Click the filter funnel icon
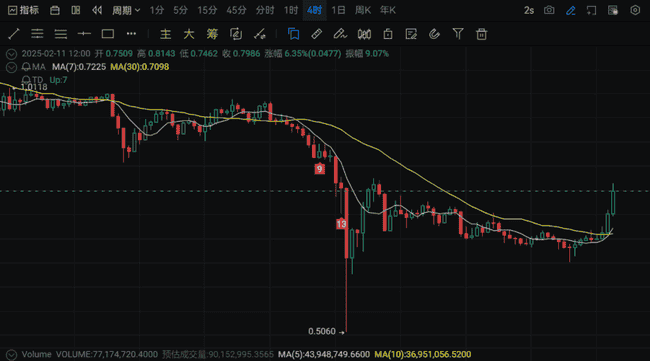 point(458,34)
